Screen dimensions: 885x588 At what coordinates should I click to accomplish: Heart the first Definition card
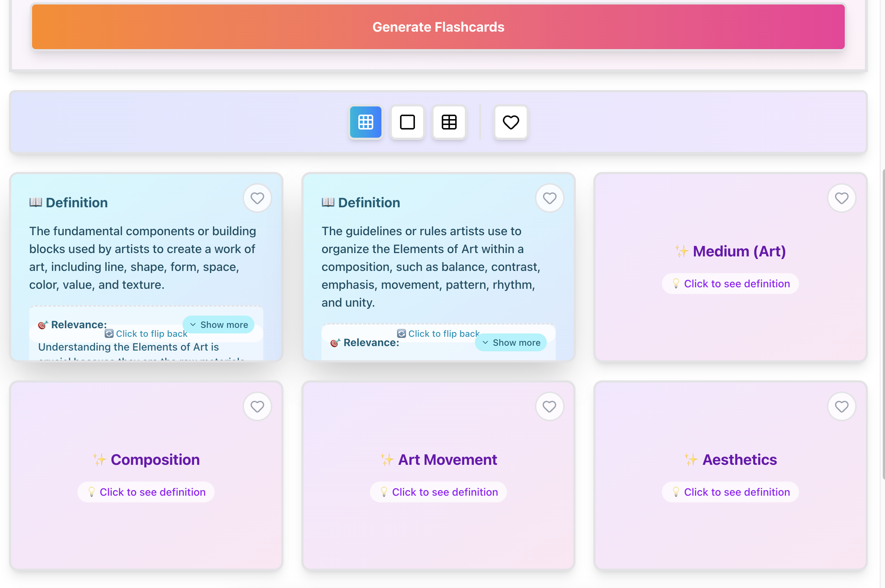tap(257, 198)
